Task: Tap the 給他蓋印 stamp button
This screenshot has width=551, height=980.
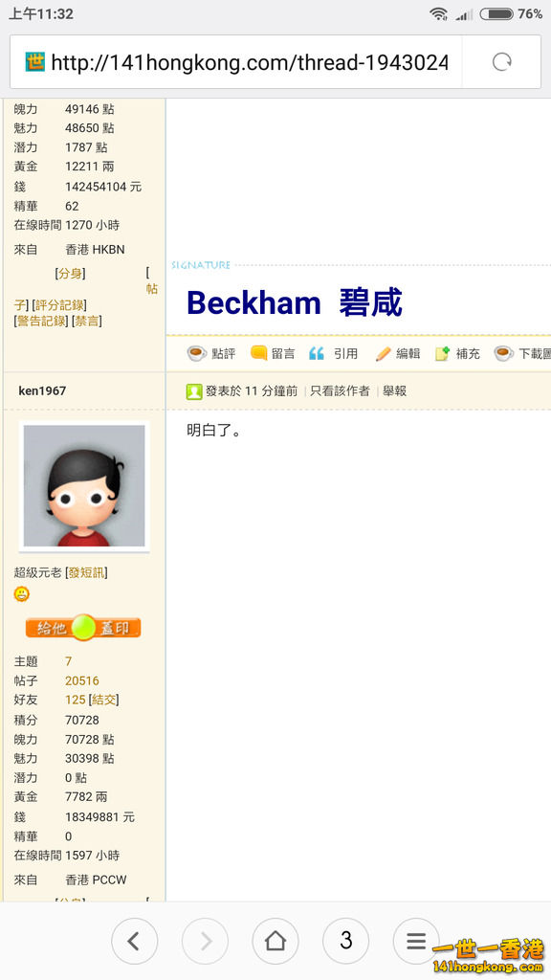Action: click(83, 628)
